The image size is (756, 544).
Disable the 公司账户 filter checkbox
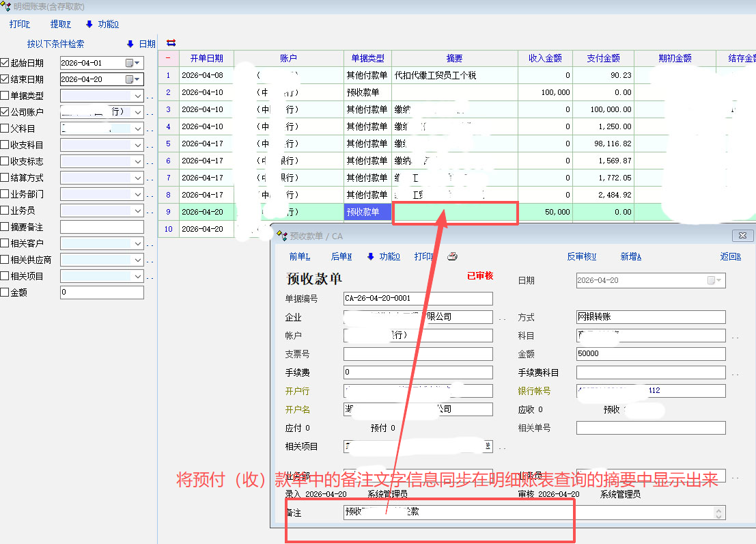[5, 112]
